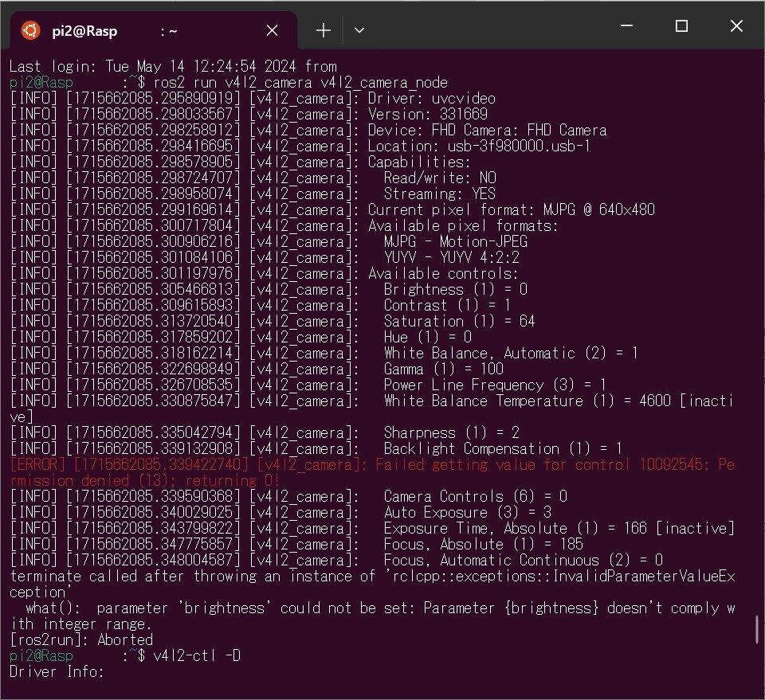Click the Last login header line
765x700 pixels.
tap(173, 66)
